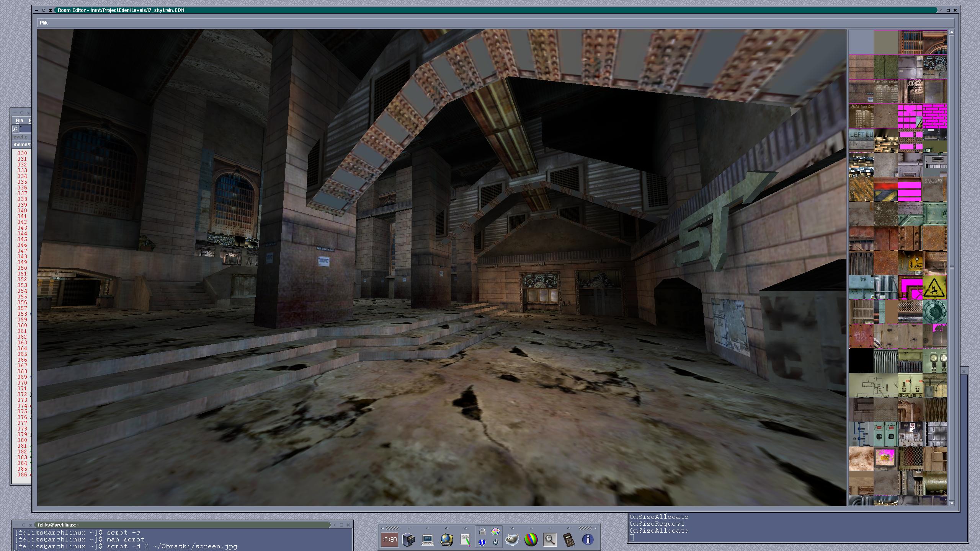Open the striped color ball application icon
Image resolution: width=980 pixels, height=551 pixels.
531,540
